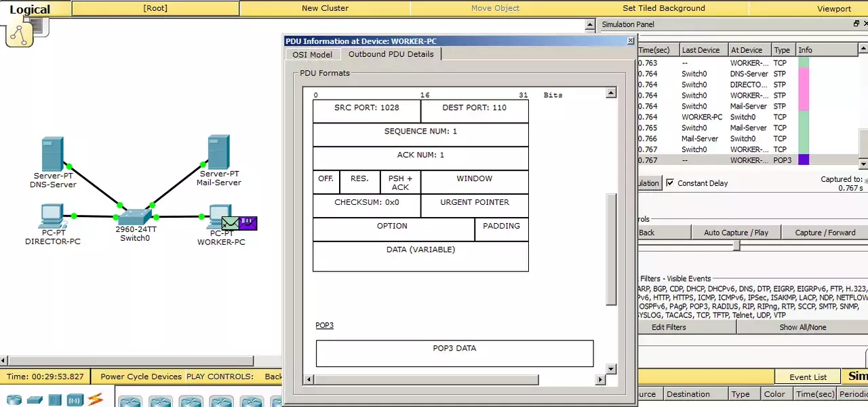Screen dimensions: 868x407
Task: Click the ACK NUM: 1 field
Action: [x=420, y=159]
